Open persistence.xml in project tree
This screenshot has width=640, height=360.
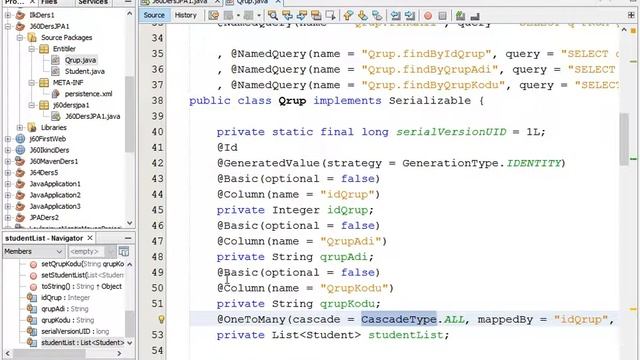click(x=88, y=94)
